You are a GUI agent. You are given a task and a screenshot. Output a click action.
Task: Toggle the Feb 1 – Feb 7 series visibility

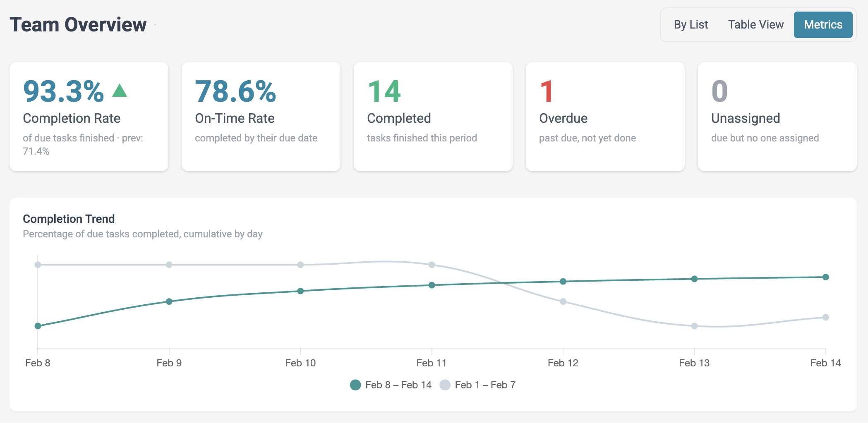coord(486,385)
